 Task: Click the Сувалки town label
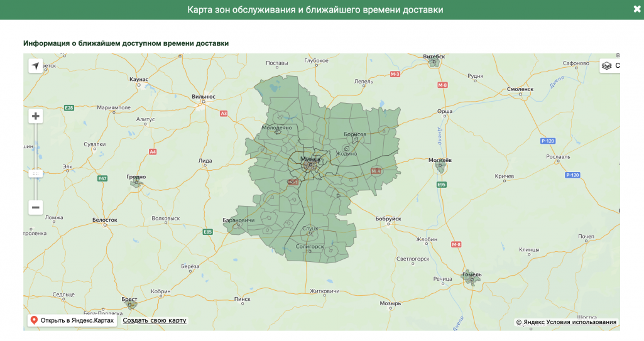[94, 144]
